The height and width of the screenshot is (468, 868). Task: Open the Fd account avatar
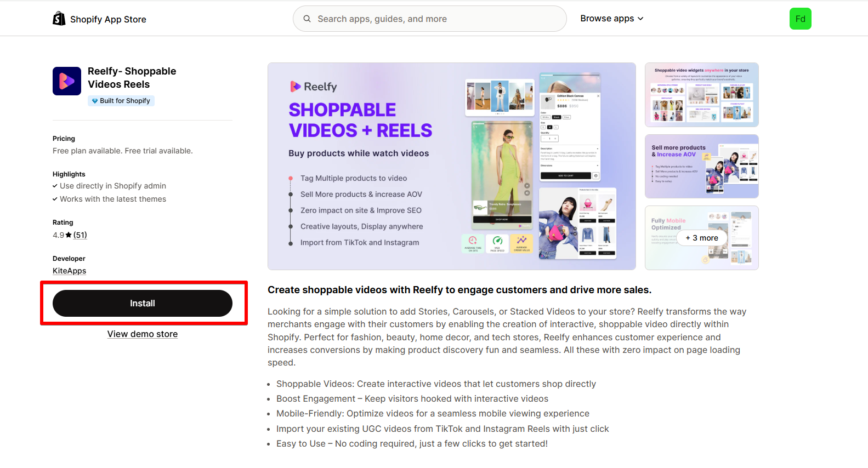coord(800,19)
